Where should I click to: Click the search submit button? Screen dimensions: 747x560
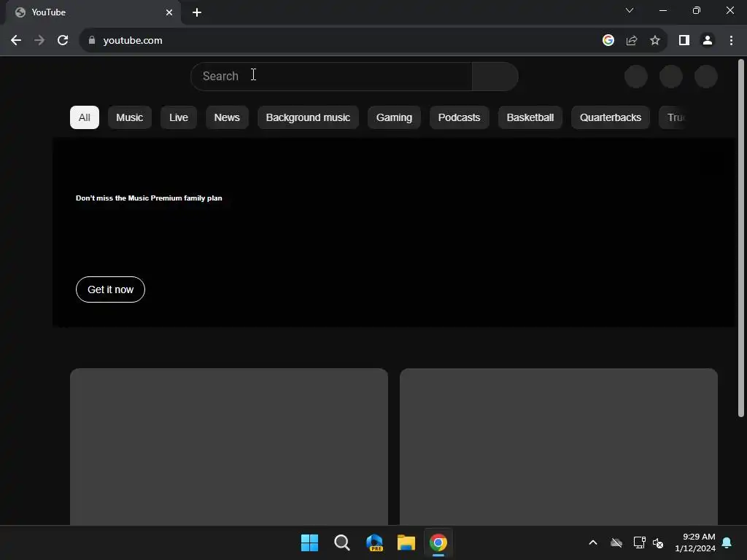495,76
